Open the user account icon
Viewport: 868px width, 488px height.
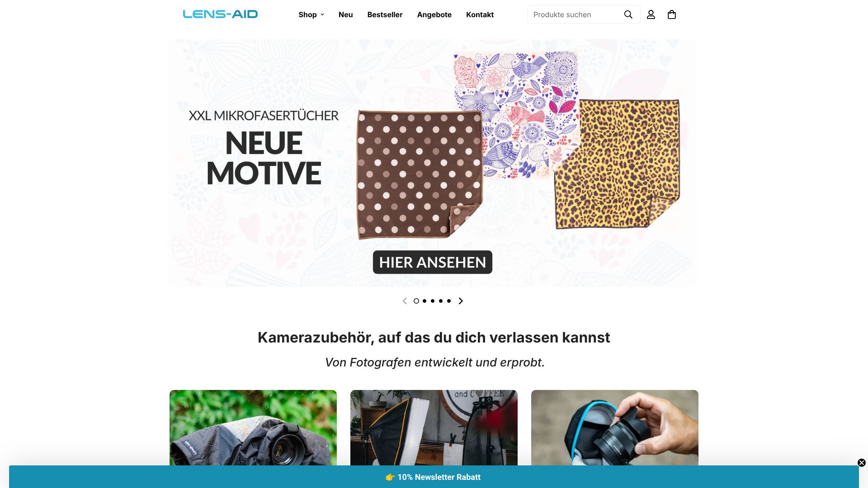click(651, 14)
